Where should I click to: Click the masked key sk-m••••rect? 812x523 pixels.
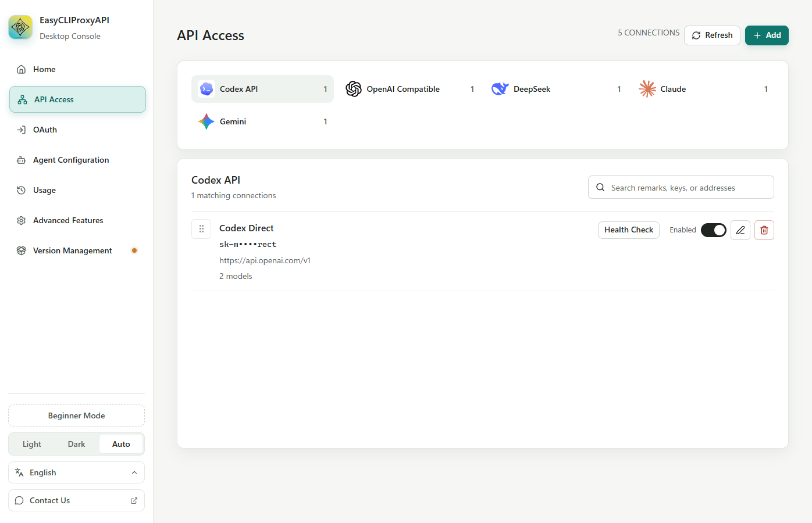(x=248, y=245)
